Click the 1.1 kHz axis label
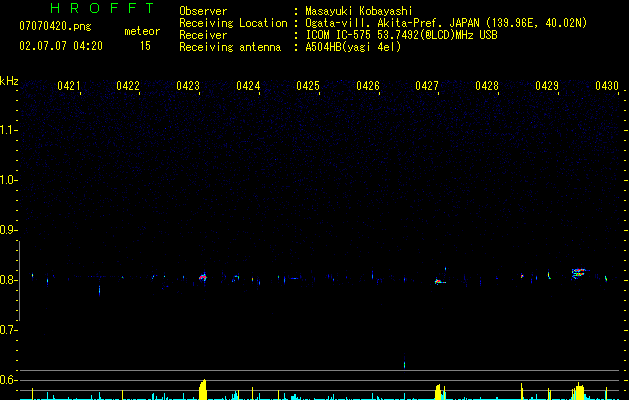629x400 pixels. (9, 130)
